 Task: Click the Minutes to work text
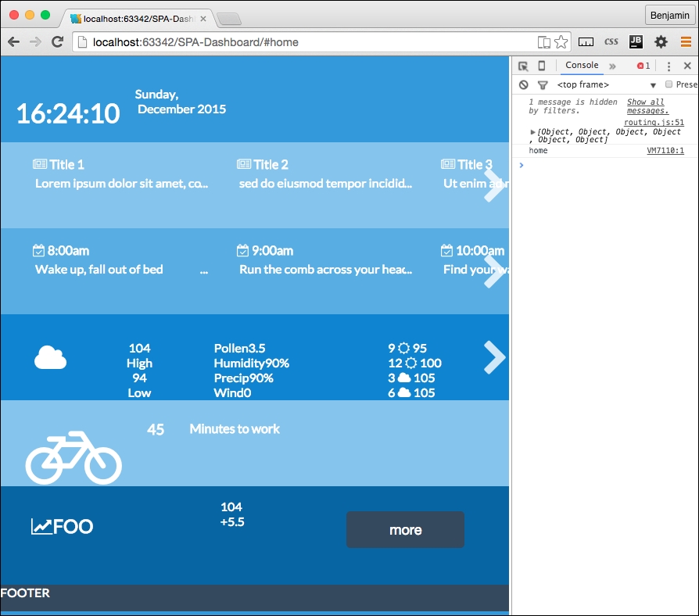235,429
